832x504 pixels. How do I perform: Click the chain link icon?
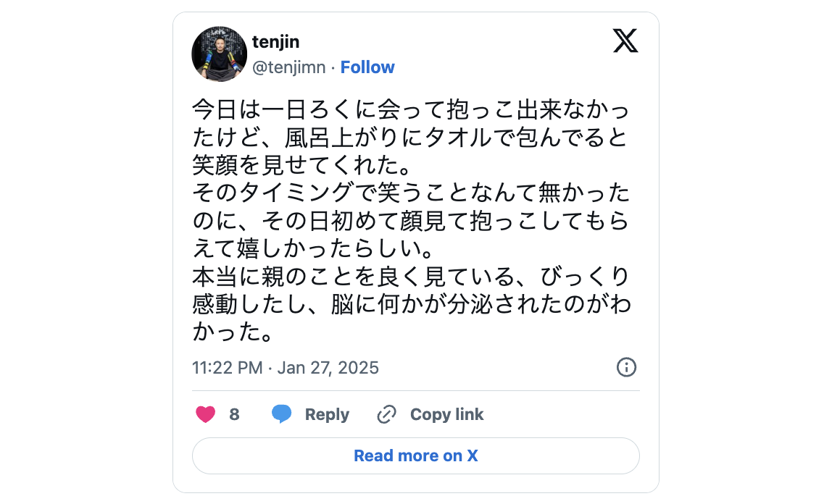(x=387, y=415)
